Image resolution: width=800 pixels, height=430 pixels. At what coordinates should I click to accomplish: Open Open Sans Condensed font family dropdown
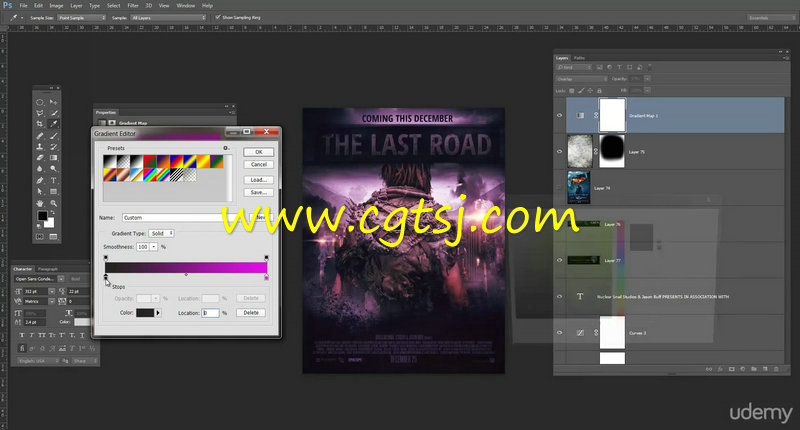click(x=61, y=279)
